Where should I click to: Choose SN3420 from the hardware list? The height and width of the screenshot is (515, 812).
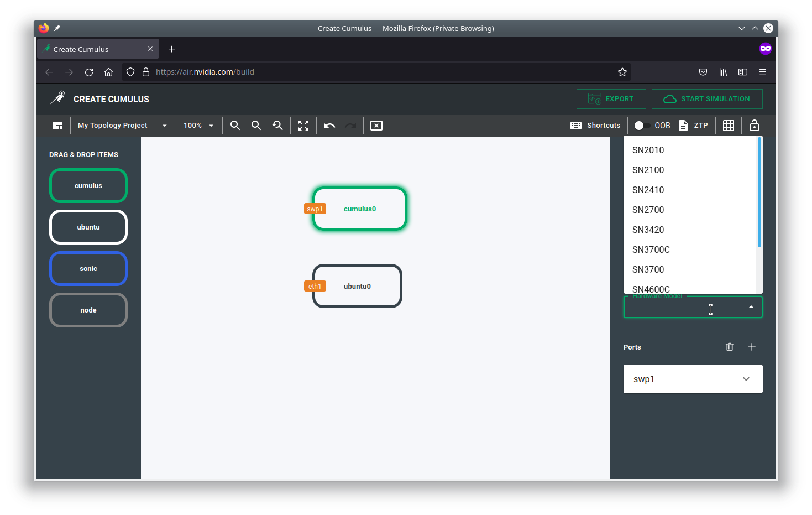point(690,230)
